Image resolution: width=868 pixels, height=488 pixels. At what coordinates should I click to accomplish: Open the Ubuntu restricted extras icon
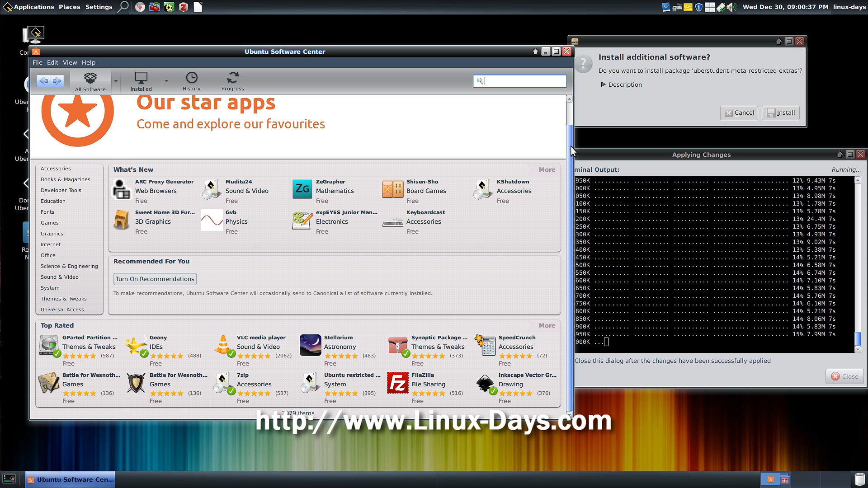[x=311, y=383]
